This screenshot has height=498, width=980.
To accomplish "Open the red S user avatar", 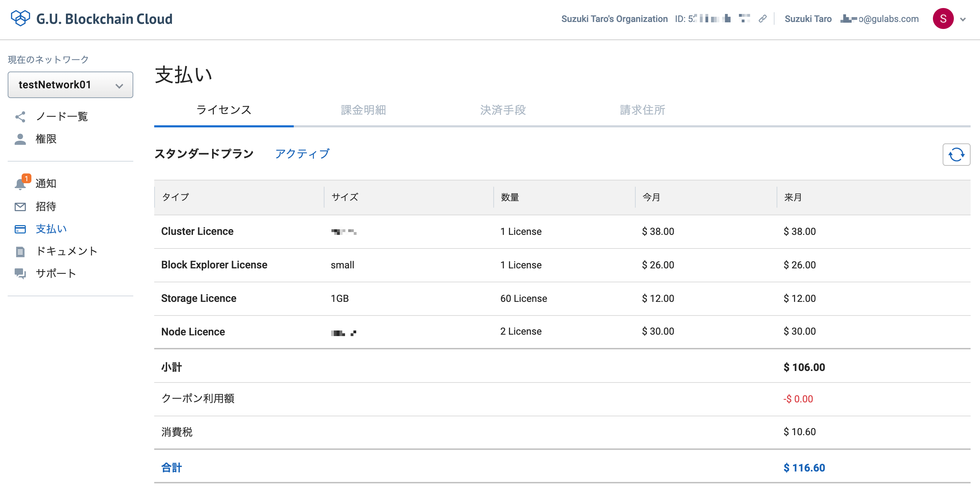I will (x=943, y=18).
